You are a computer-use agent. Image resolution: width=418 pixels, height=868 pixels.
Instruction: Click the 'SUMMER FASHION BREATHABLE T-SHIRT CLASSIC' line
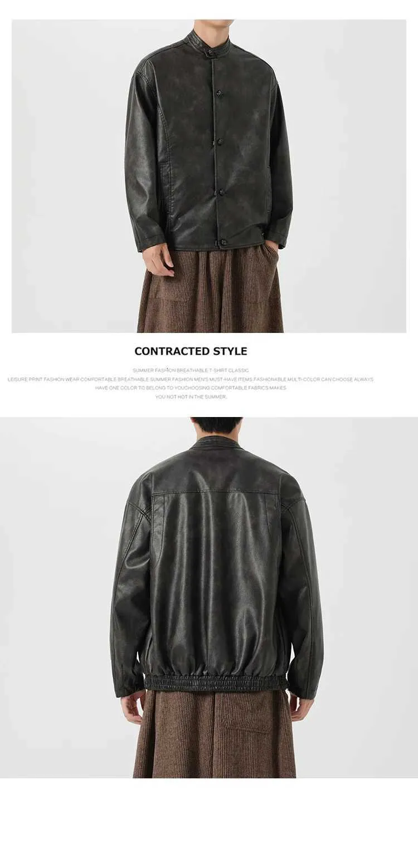point(191,370)
